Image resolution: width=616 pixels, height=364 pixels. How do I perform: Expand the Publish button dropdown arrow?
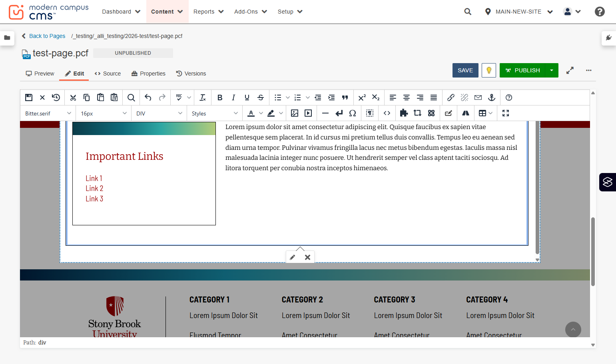pos(552,70)
